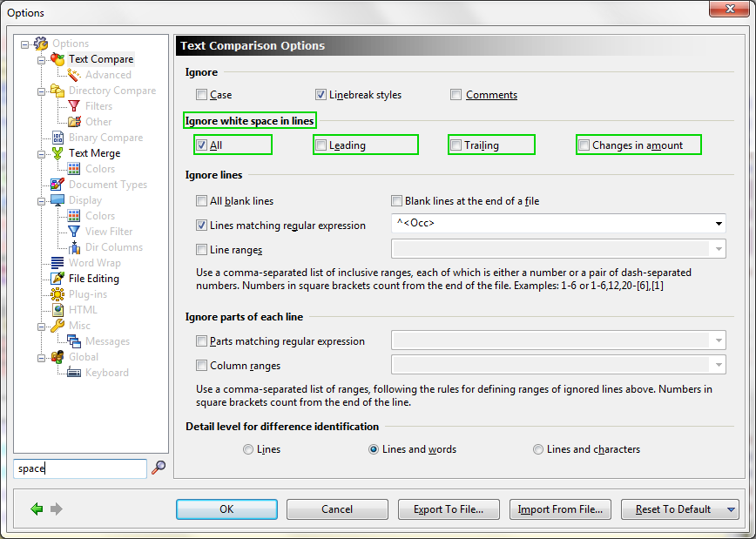Enable the Column ranges checkbox
Viewport: 756px width, 539px height.
pos(201,365)
